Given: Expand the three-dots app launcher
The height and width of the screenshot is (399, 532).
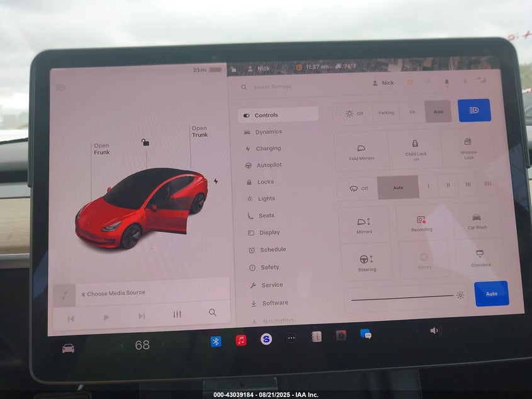Looking at the screenshot, I should pyautogui.click(x=291, y=338).
